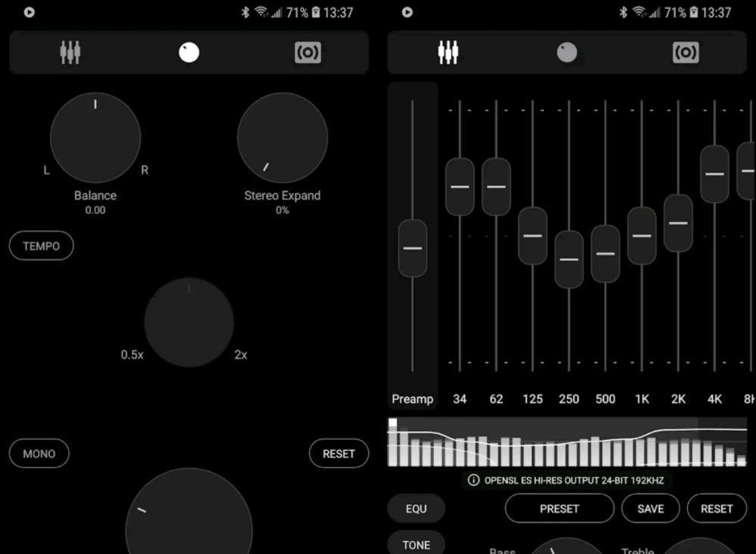Click the 500 frequency label

coord(606,399)
